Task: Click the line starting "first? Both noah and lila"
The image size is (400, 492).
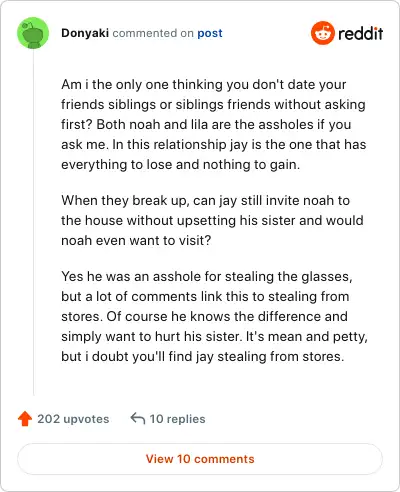Action: (x=206, y=125)
